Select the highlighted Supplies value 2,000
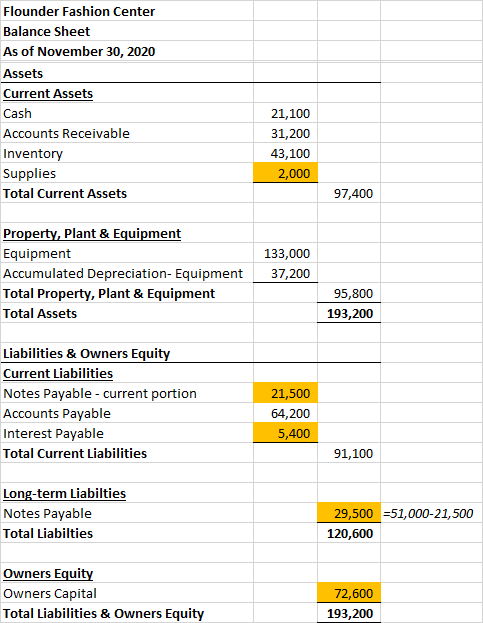 [286, 173]
